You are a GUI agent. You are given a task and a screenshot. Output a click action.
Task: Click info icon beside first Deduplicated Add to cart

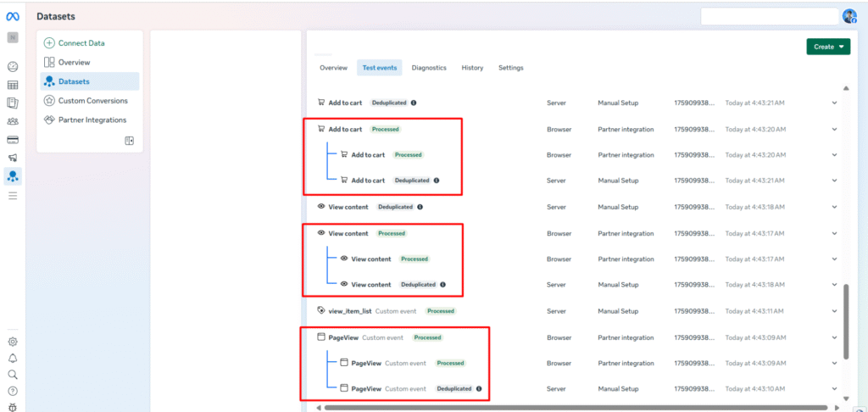pyautogui.click(x=414, y=103)
